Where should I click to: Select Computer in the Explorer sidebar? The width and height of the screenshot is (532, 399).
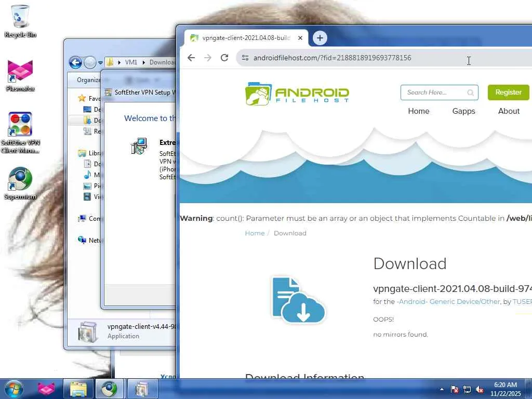coord(89,219)
